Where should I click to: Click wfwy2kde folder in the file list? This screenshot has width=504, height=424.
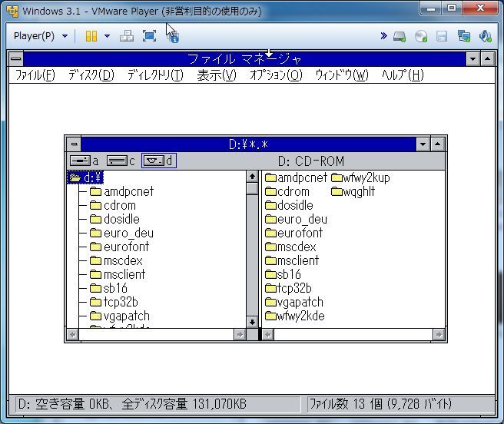coord(295,316)
